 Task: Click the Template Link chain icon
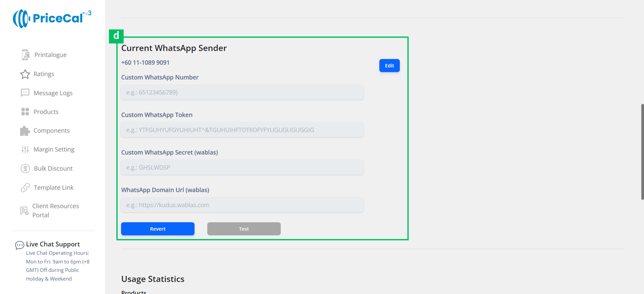click(25, 188)
